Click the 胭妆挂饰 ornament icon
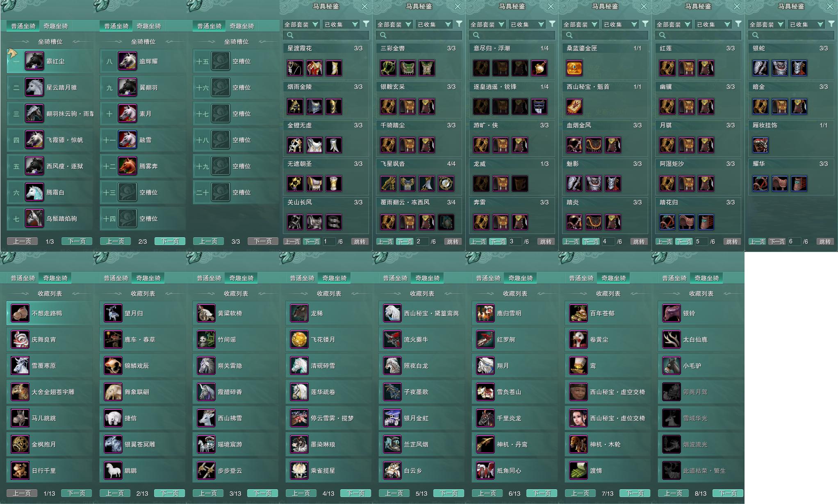This screenshot has height=504, width=838. tap(761, 145)
